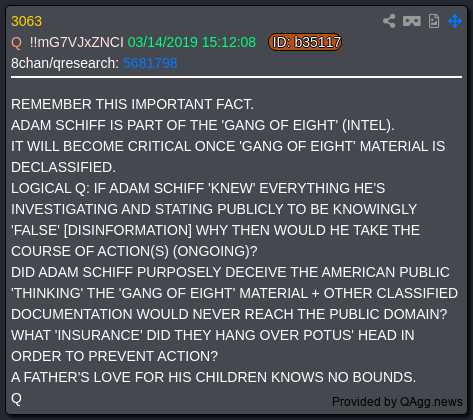The width and height of the screenshot is (473, 420).
Task: Click the line starting ADAM SCHIFF IS PART
Action: click(202, 125)
